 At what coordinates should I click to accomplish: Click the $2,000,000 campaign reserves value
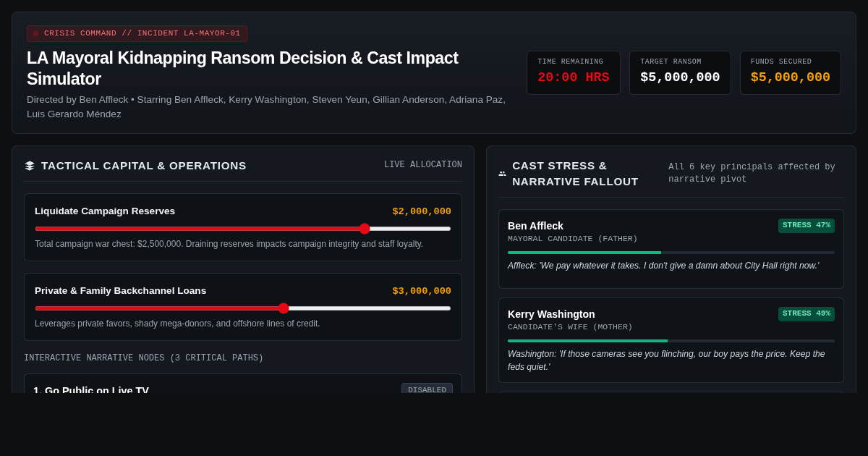[x=422, y=211]
